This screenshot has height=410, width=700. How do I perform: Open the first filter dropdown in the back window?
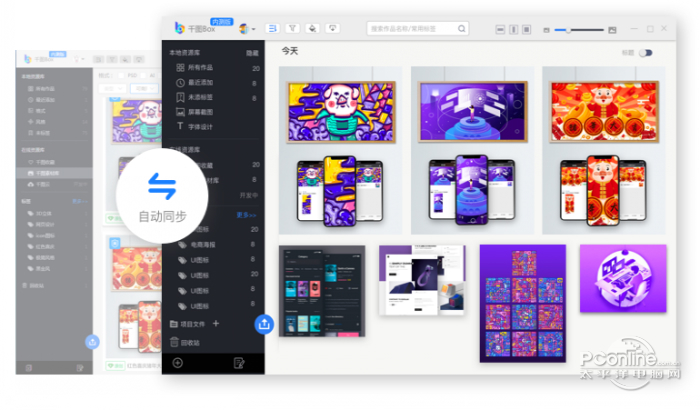(x=112, y=88)
